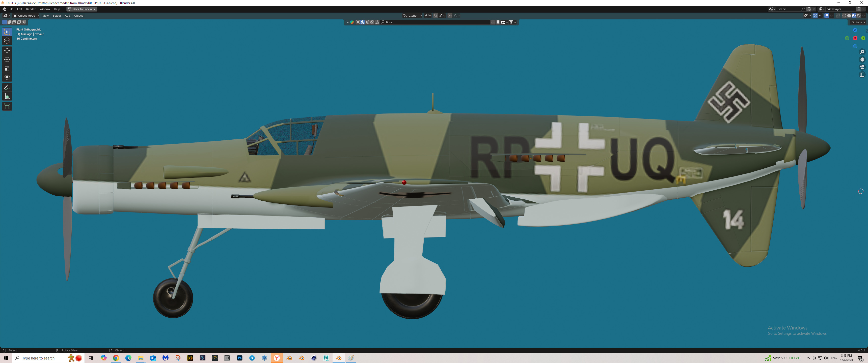868x363 pixels.
Task: Click zoom magnifier icon in viewport navigation
Action: (862, 52)
